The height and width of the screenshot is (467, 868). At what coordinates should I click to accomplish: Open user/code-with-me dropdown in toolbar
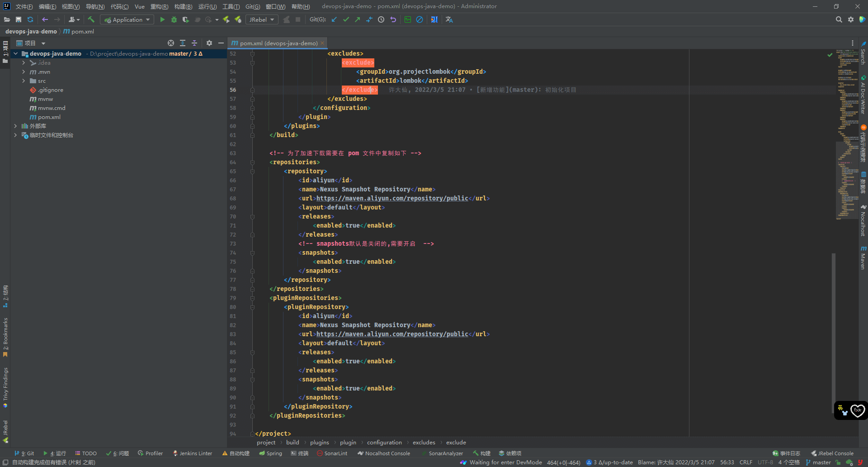[74, 19]
